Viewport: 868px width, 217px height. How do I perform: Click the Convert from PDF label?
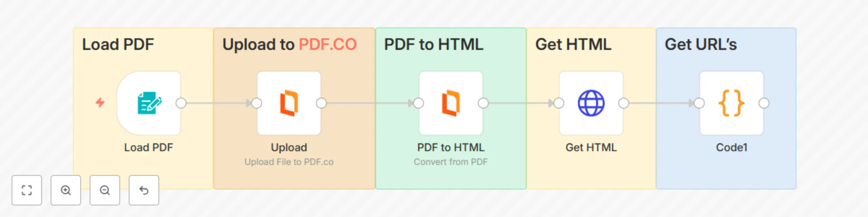pos(451,162)
